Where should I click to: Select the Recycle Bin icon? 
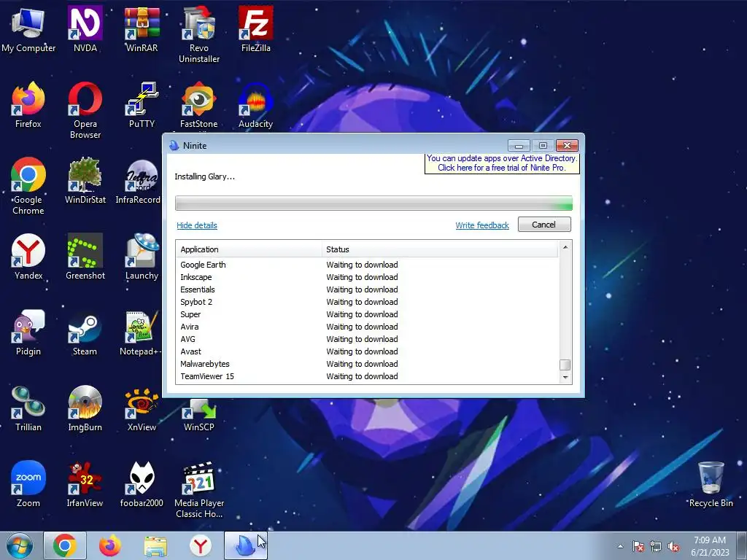click(x=711, y=484)
